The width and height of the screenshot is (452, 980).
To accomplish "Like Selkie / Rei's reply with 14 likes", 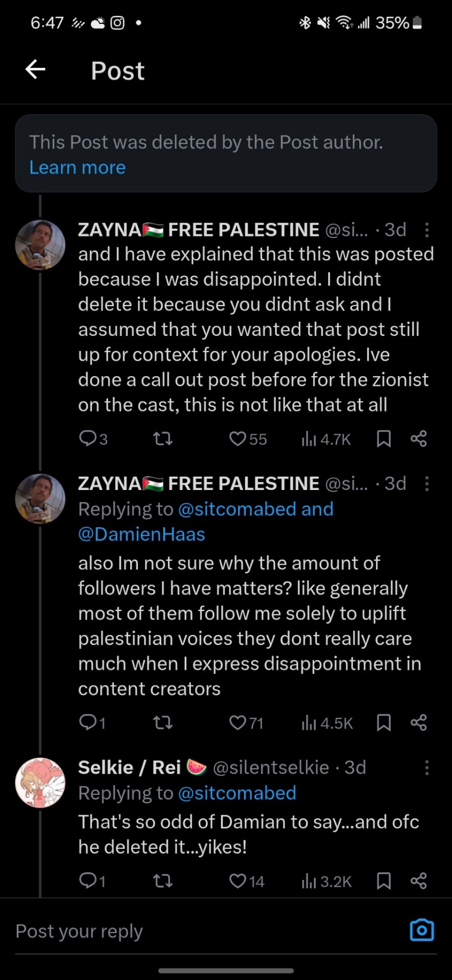I will [238, 881].
